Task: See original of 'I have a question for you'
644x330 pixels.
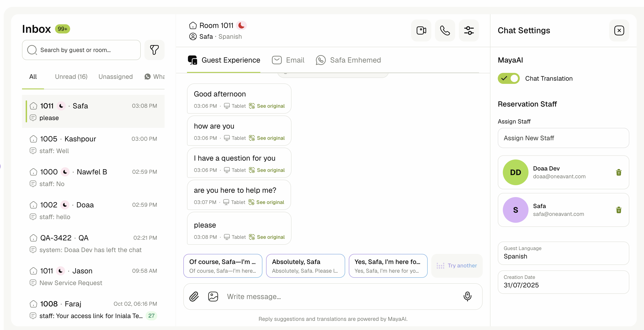Action: pos(267,170)
